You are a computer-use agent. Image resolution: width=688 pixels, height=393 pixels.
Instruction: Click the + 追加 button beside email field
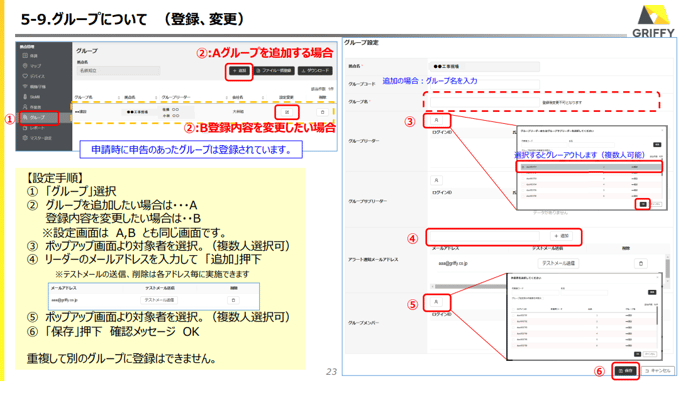tap(561, 236)
